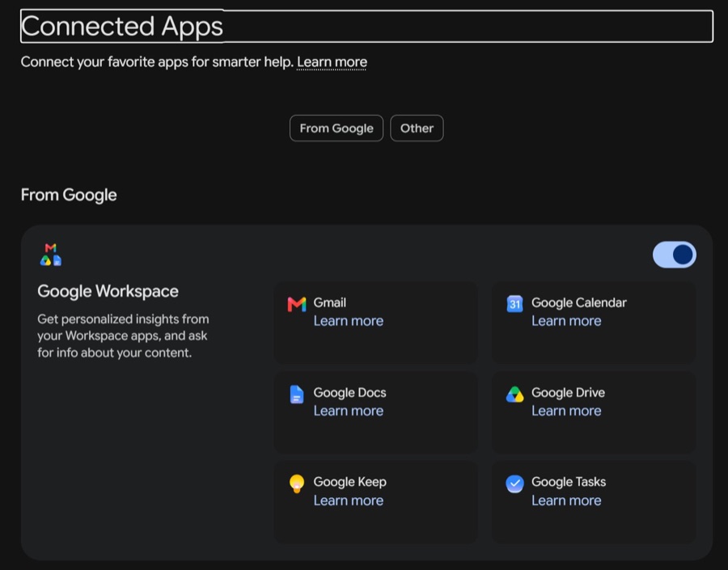Click the From Google section heading
The height and width of the screenshot is (570, 728).
coord(69,195)
